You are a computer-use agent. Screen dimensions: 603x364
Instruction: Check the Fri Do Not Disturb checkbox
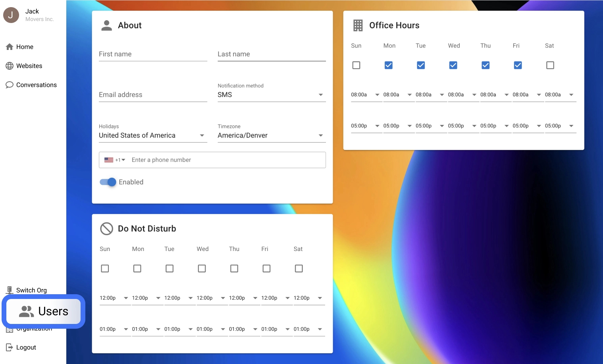267,268
